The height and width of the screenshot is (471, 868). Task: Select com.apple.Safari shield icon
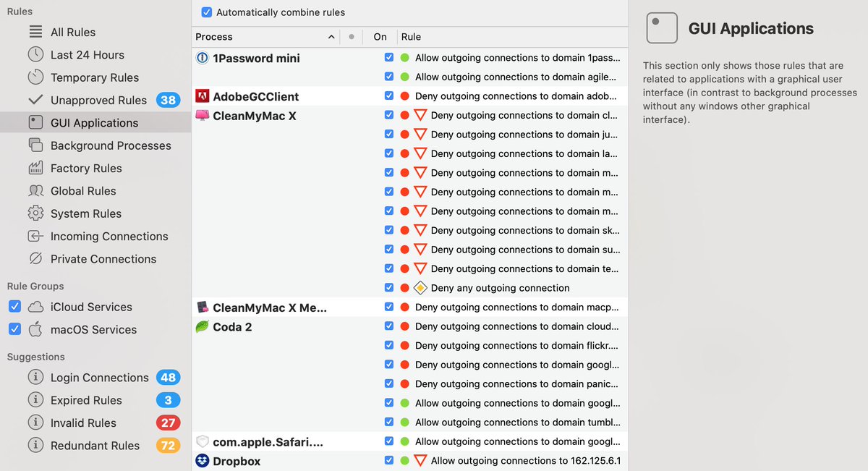click(x=203, y=441)
